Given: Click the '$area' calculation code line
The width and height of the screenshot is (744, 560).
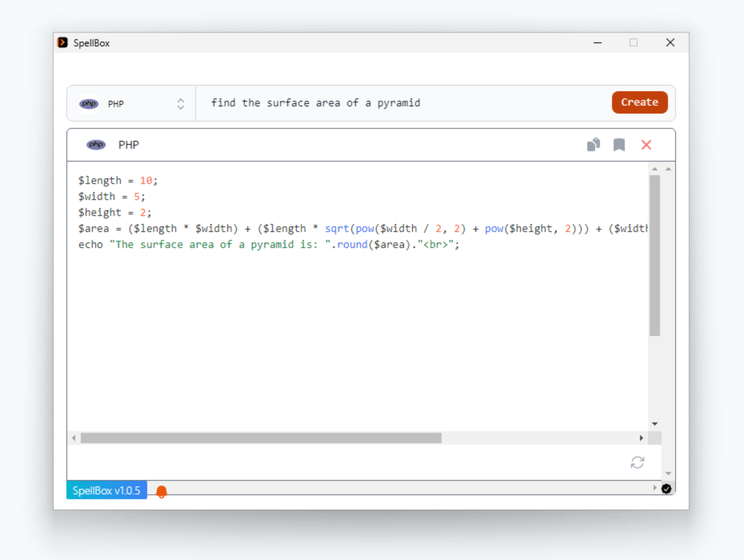Looking at the screenshot, I should (363, 229).
